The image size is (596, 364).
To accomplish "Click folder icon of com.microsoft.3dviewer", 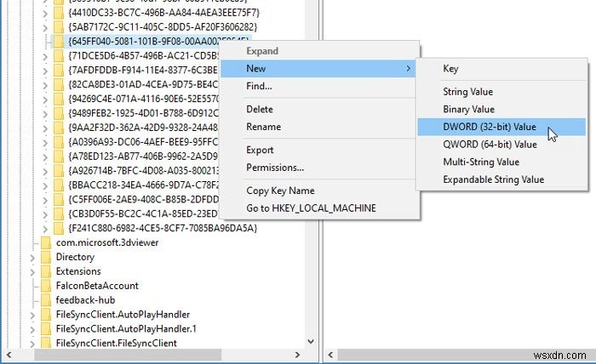I will coord(46,242).
